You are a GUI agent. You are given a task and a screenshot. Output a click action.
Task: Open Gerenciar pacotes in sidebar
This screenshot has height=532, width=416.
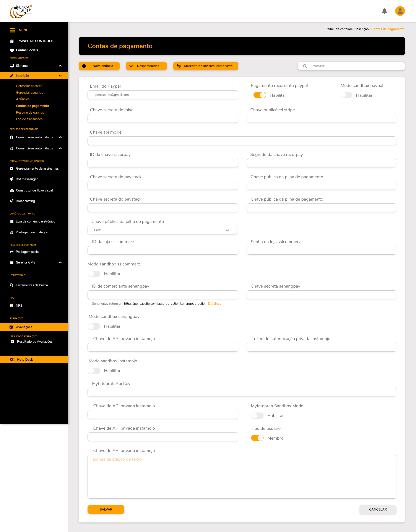[29, 86]
